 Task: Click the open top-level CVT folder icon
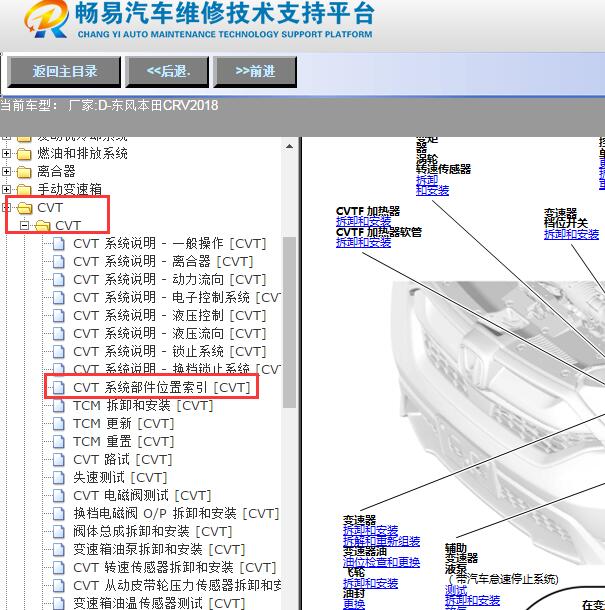[25, 208]
